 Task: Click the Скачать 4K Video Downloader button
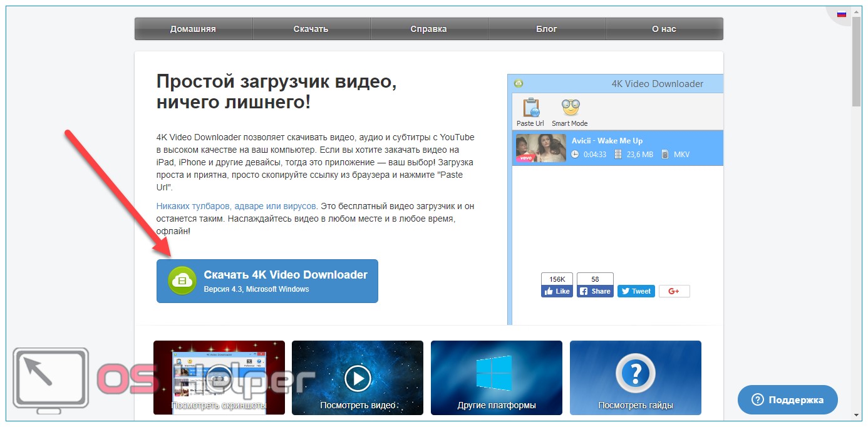(267, 281)
